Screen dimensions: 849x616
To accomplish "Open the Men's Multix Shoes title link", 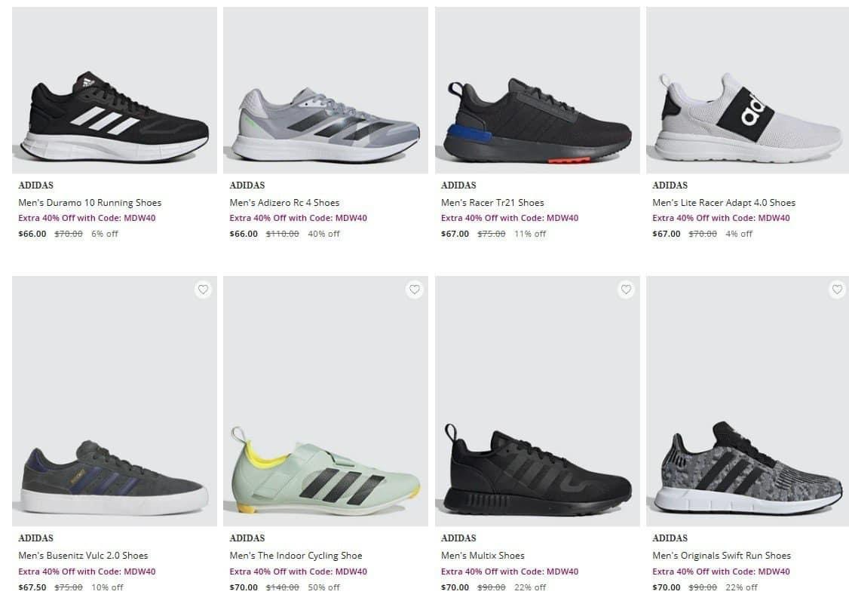I will click(483, 556).
